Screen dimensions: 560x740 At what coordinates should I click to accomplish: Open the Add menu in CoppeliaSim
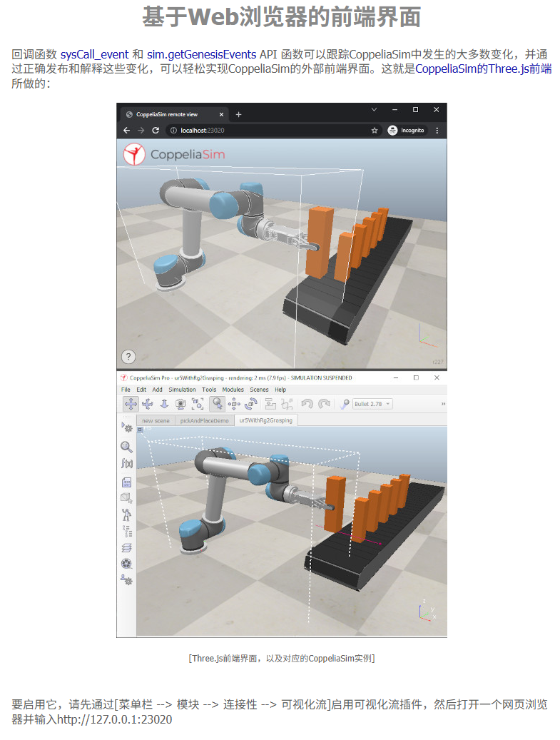pos(157,390)
